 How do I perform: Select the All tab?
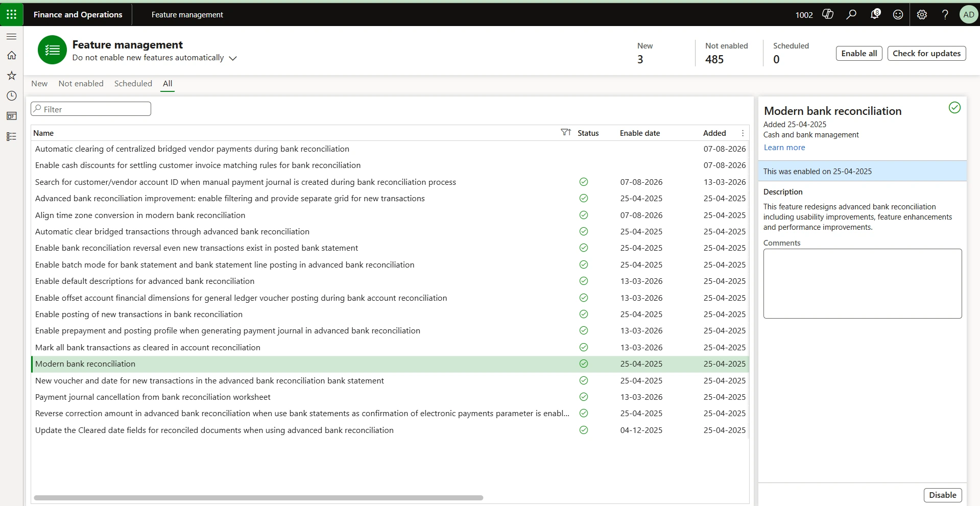168,84
